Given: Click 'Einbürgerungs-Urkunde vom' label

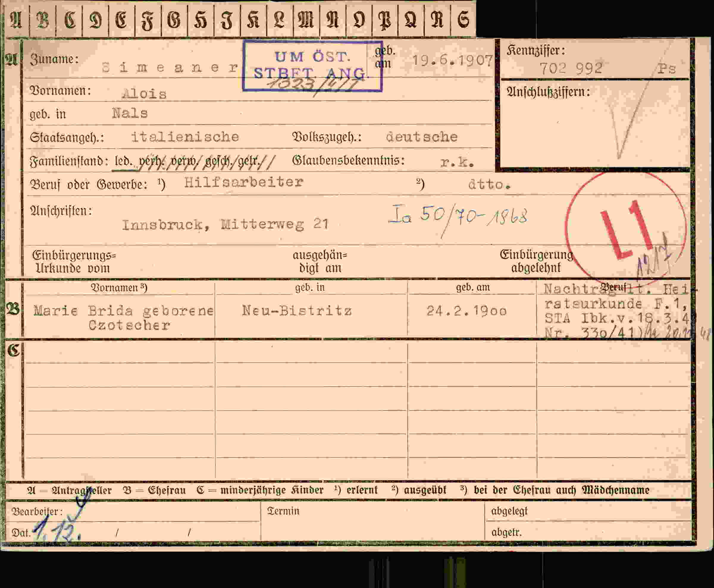Looking at the screenshot, I should point(74,262).
